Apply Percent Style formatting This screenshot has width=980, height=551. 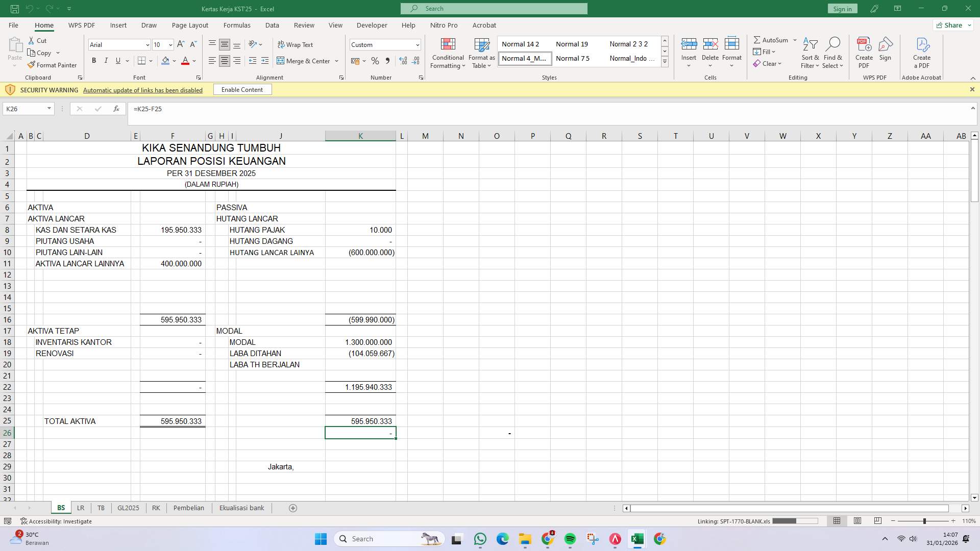pos(375,61)
